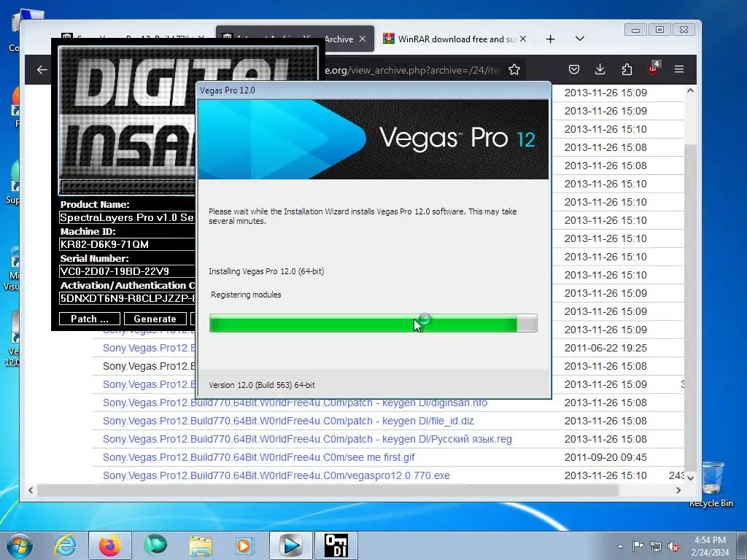Open the Windows Start menu orb
The width and height of the screenshot is (747, 560).
pos(20,545)
